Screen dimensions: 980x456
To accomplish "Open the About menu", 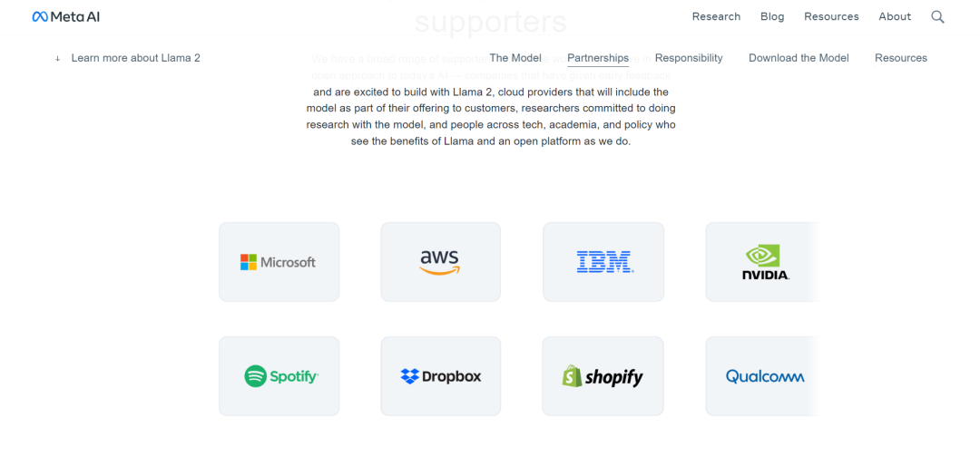I will pos(895,17).
